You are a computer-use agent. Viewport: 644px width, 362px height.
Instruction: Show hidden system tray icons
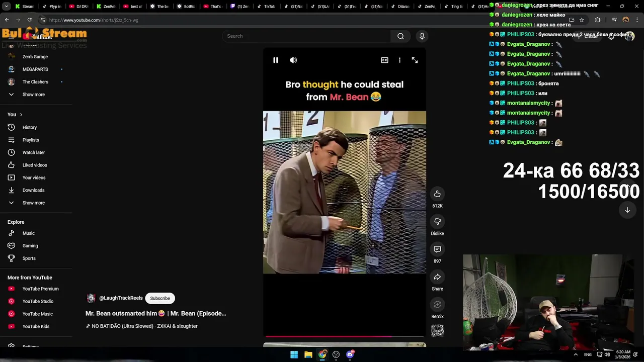pyautogui.click(x=576, y=354)
